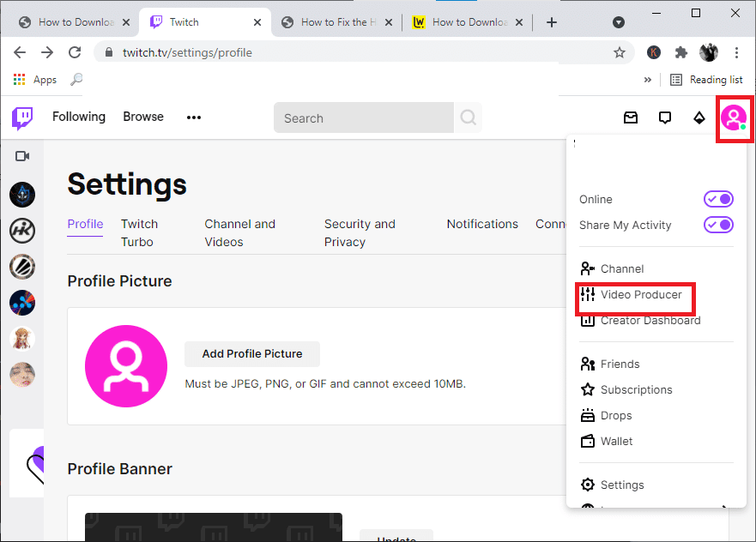Click the site lock icon in address bar

pyautogui.click(x=108, y=52)
